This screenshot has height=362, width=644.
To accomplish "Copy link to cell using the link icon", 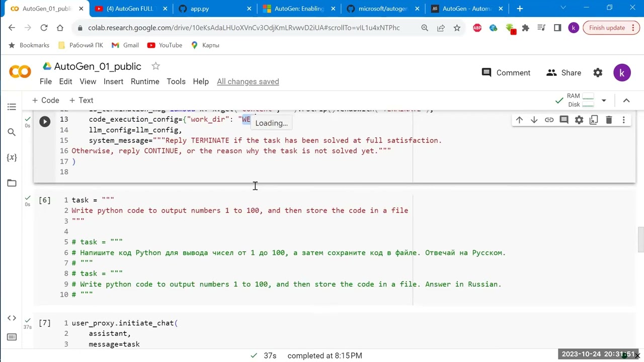I will (x=549, y=120).
